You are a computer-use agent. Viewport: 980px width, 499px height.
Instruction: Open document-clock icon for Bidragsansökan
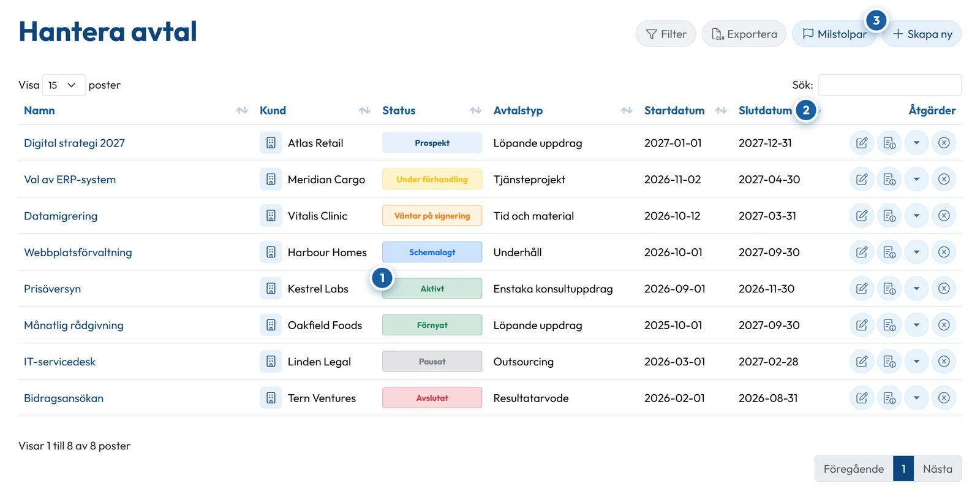click(889, 398)
